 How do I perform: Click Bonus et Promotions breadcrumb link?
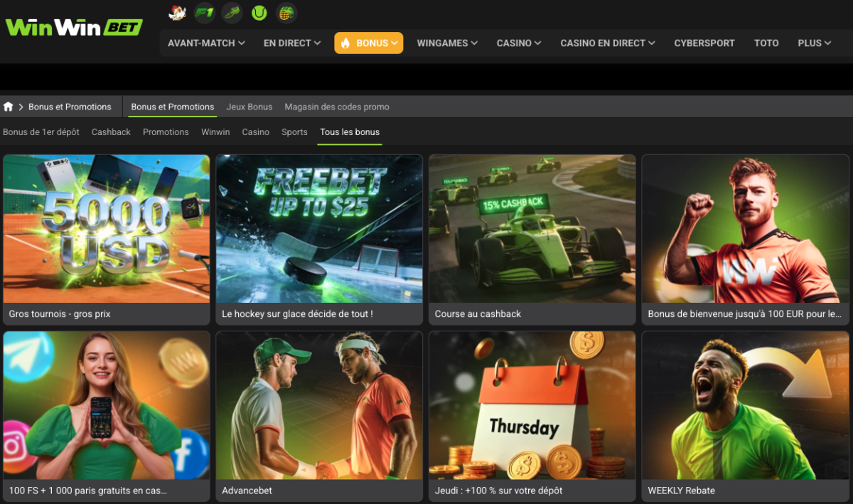click(70, 107)
